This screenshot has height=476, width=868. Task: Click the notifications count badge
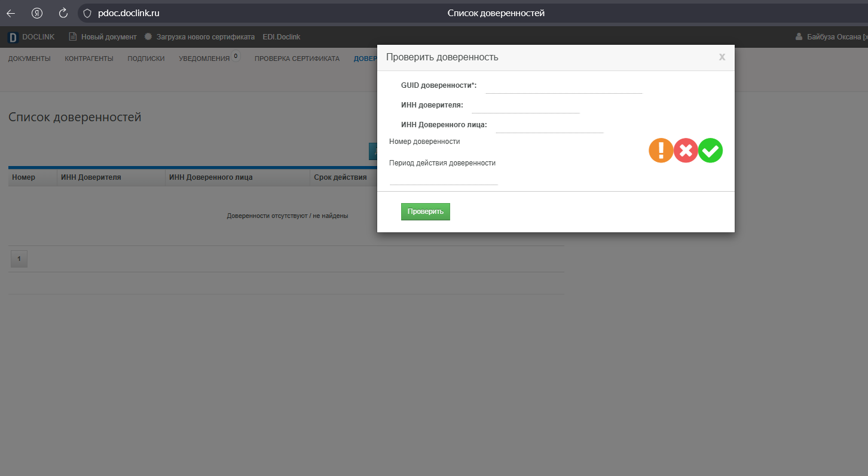click(236, 56)
